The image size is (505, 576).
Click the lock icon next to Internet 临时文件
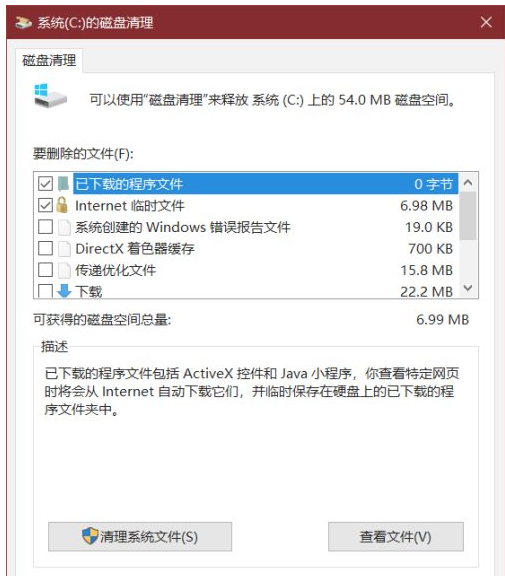tap(62, 205)
